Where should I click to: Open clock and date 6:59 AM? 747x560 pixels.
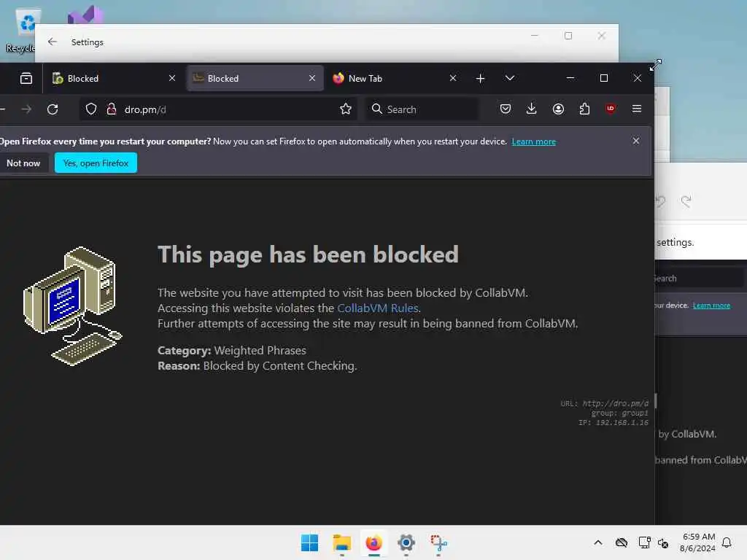pos(698,542)
